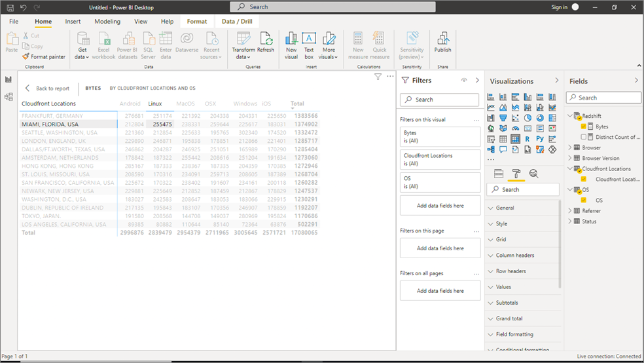Select the Card visual
This screenshot has height=363, width=644.
coord(528,128)
